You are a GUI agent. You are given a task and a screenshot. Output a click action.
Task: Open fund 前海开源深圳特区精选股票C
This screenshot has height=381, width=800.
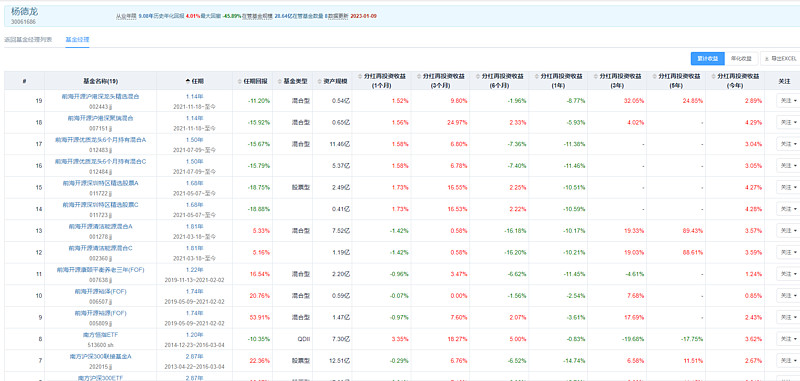101,205
